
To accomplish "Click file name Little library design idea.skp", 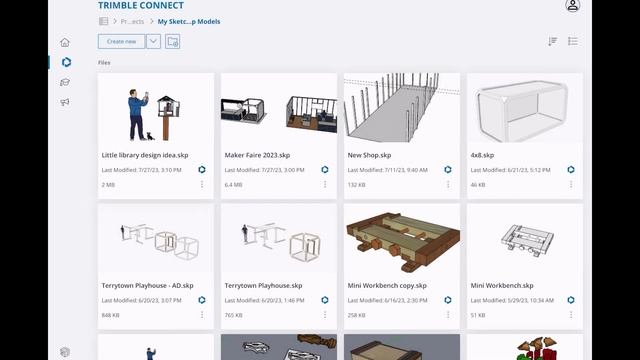I will 145,155.
